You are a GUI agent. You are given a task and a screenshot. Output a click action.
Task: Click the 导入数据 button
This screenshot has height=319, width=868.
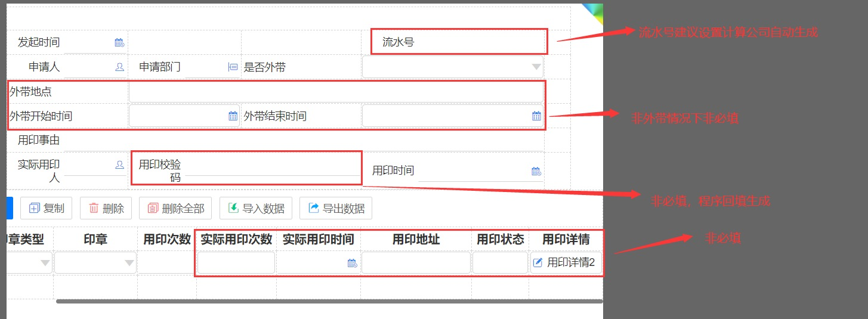(x=256, y=208)
